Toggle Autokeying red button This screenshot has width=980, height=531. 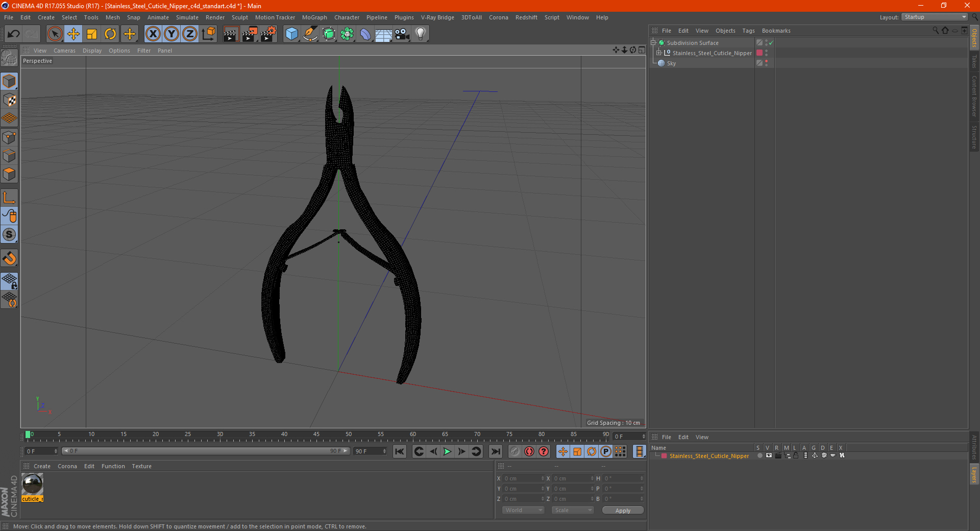point(529,451)
